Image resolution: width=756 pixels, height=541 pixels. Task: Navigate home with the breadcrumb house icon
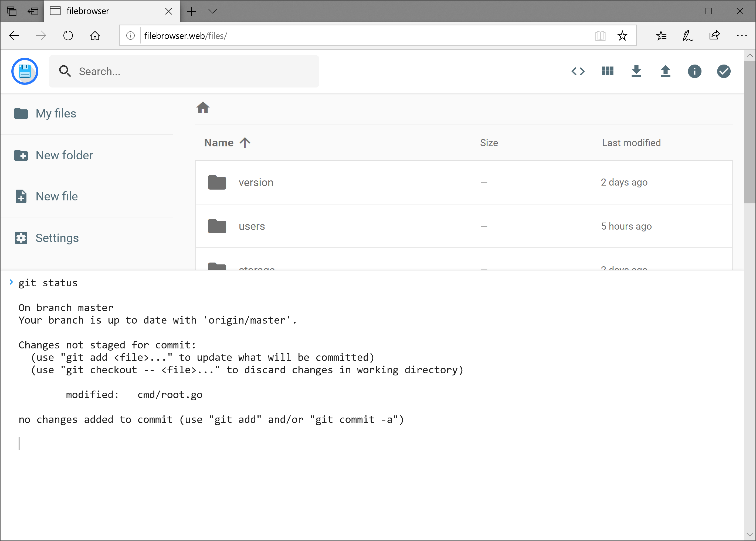coord(203,107)
